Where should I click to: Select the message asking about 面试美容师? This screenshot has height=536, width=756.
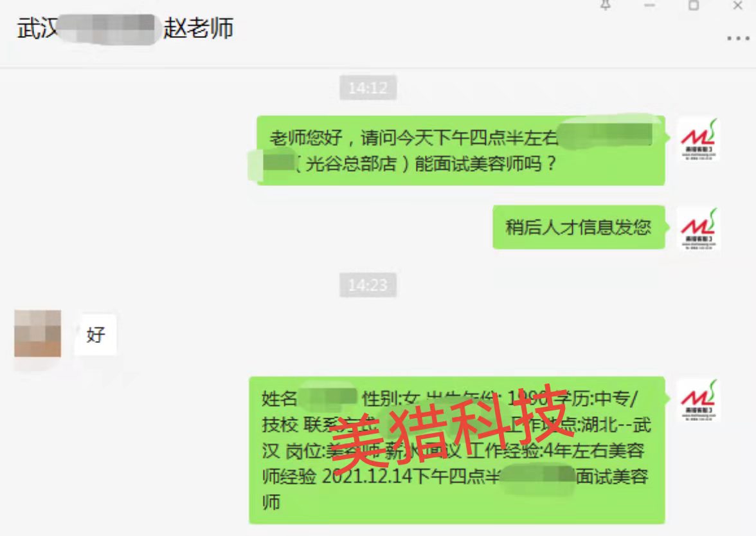pyautogui.click(x=460, y=151)
